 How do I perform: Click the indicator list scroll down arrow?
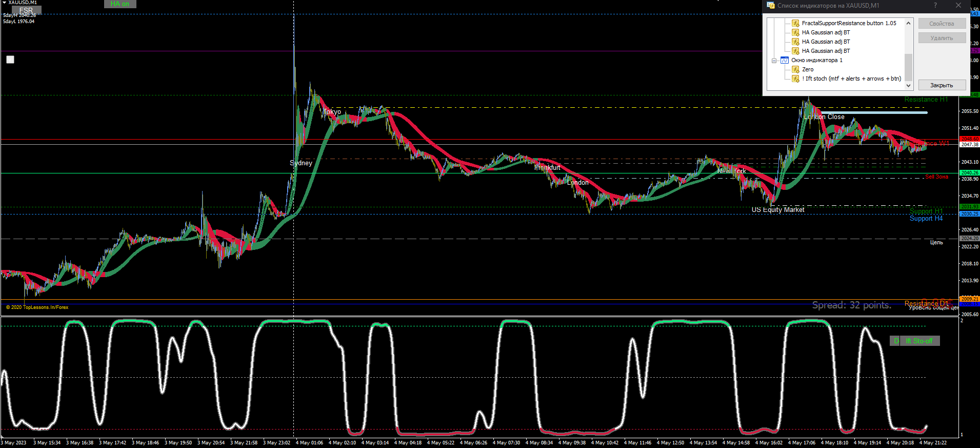(908, 86)
